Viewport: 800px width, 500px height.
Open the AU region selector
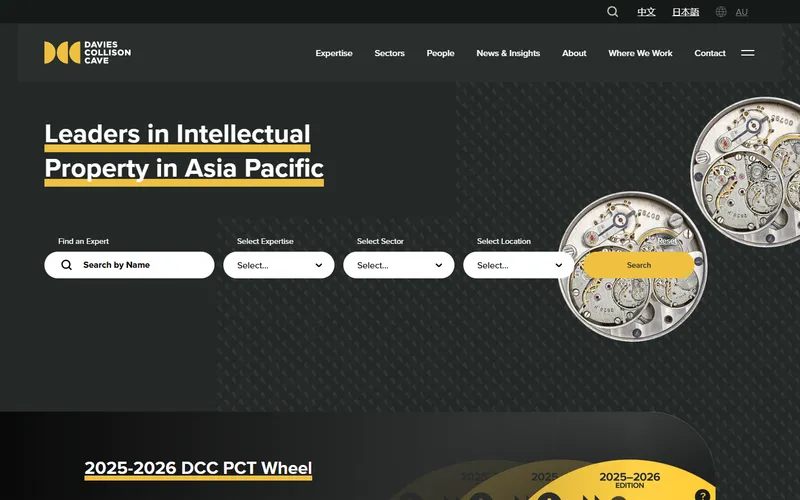(741, 12)
